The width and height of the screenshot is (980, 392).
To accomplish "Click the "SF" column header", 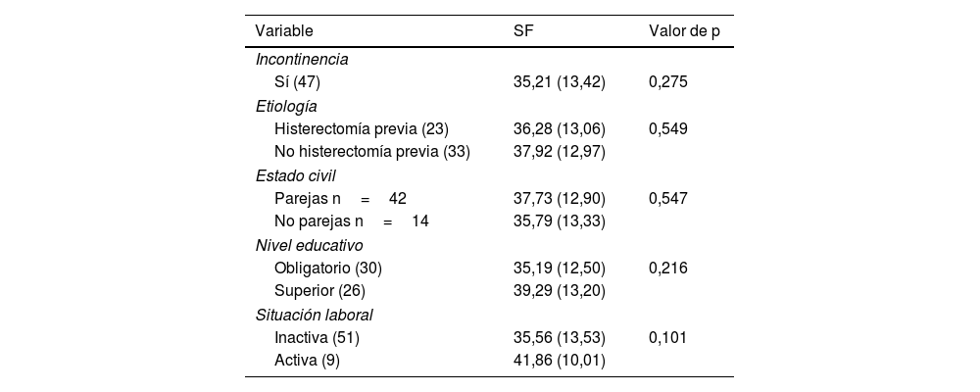I will 523,31.
